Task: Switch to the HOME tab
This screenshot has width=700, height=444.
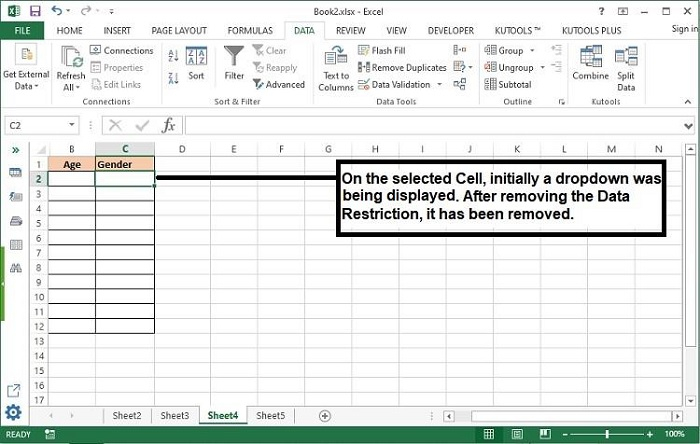Action: [69, 30]
